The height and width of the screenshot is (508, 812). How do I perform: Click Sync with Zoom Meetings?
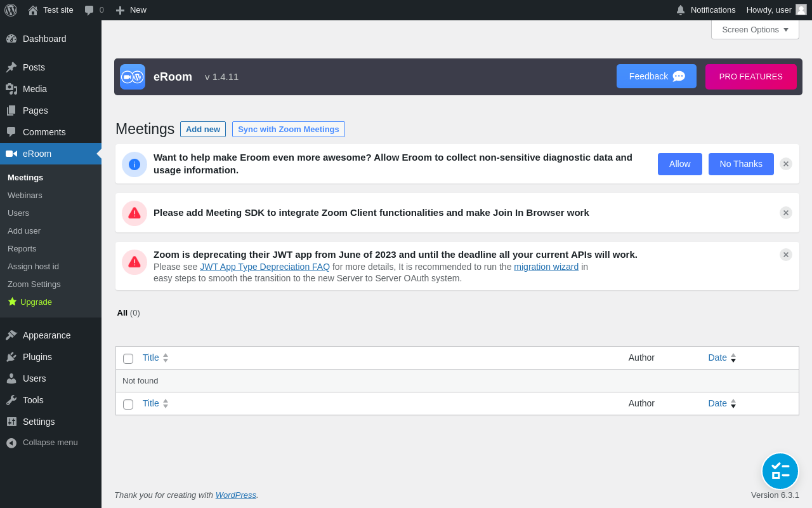[x=289, y=130]
